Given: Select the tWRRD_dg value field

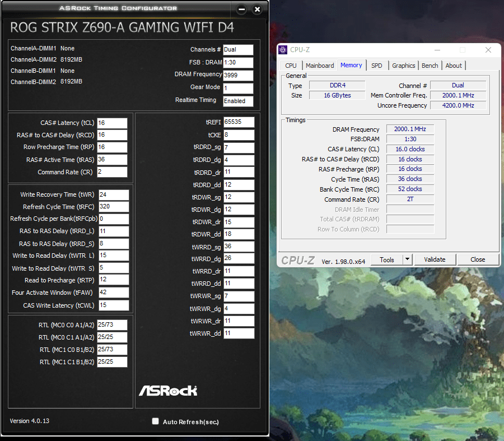Looking at the screenshot, I should coord(239,259).
